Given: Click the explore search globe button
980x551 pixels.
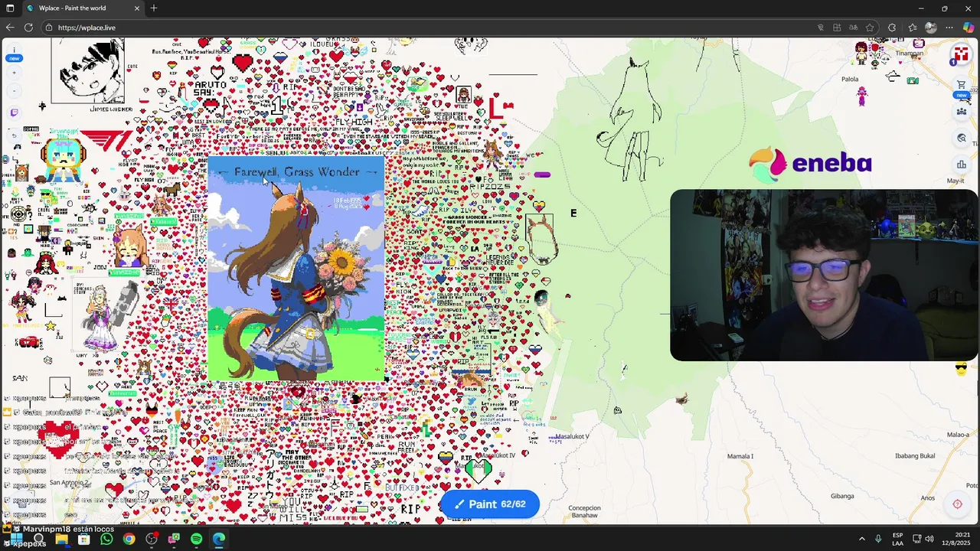Looking at the screenshot, I should coord(962,139).
